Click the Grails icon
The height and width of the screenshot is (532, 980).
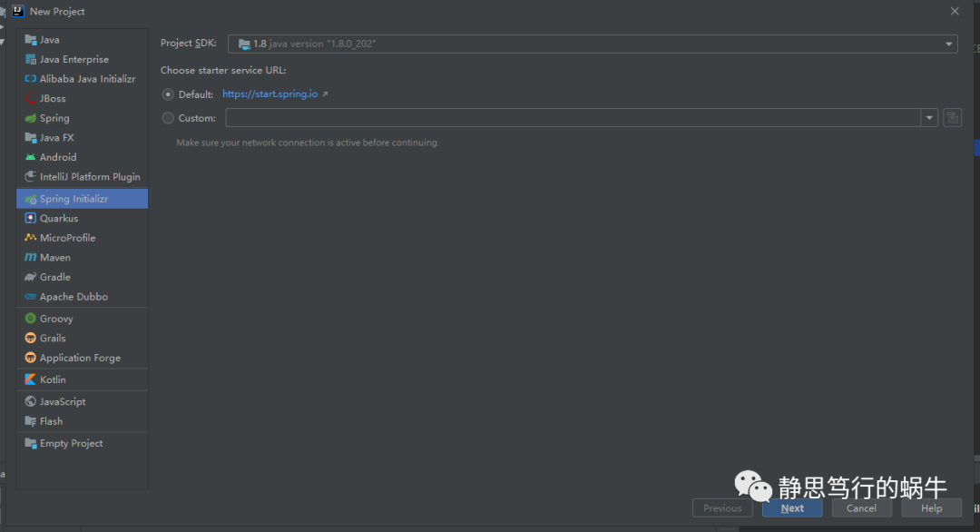tap(31, 339)
